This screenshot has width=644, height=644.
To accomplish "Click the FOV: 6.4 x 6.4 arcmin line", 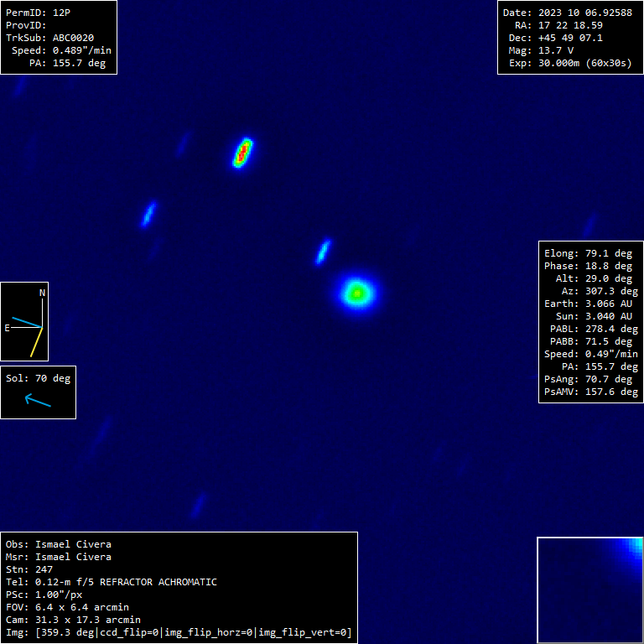I will tap(67, 607).
